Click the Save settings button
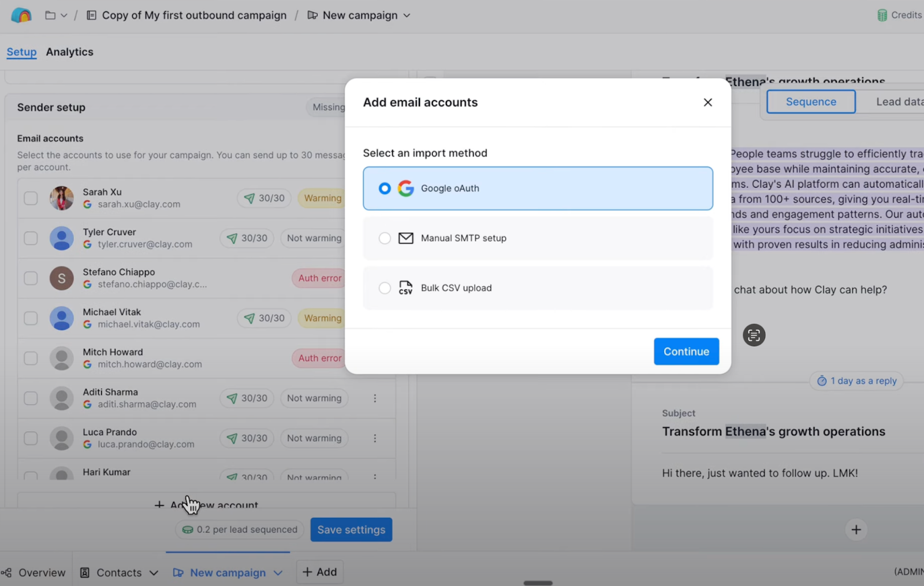Screen dimensions: 924x586 pyautogui.click(x=351, y=529)
